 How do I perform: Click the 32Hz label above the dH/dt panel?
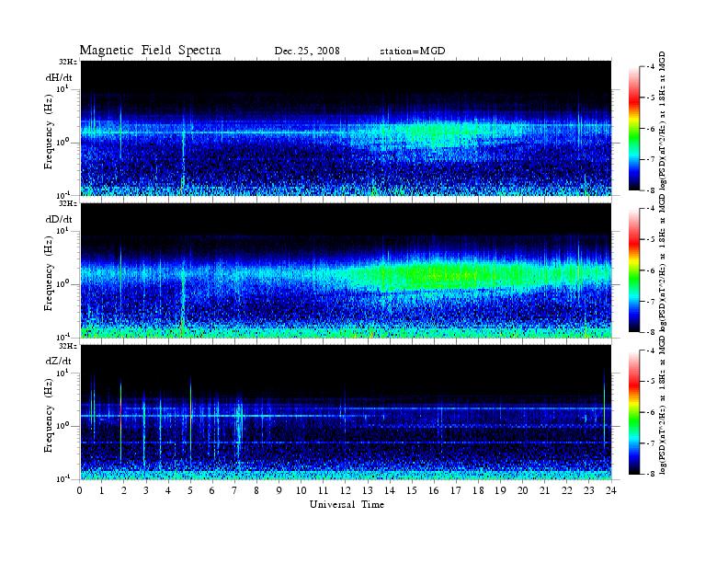click(68, 61)
